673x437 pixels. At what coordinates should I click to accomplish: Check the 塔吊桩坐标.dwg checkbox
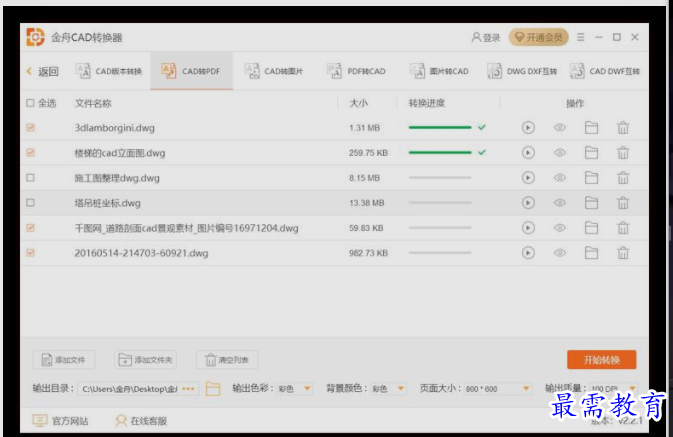click(x=30, y=203)
